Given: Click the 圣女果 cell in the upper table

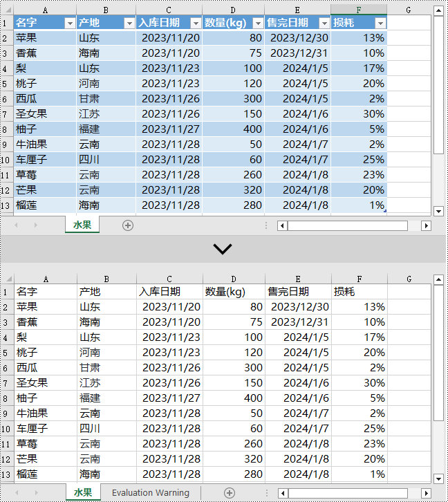Looking at the screenshot, I should [x=45, y=114].
